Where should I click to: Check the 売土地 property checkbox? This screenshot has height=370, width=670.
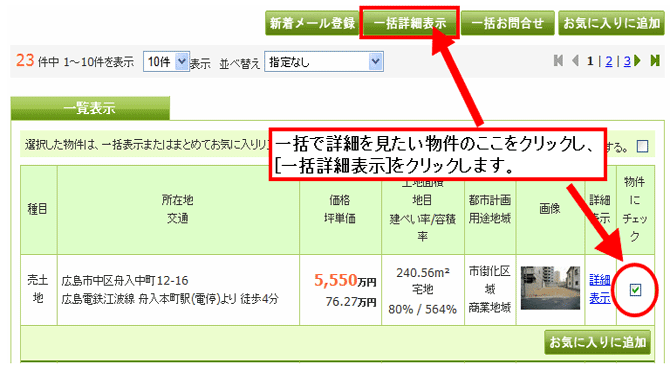pyautogui.click(x=635, y=290)
